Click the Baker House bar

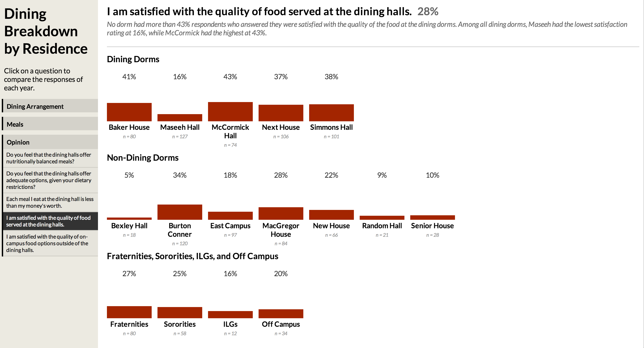click(x=129, y=112)
